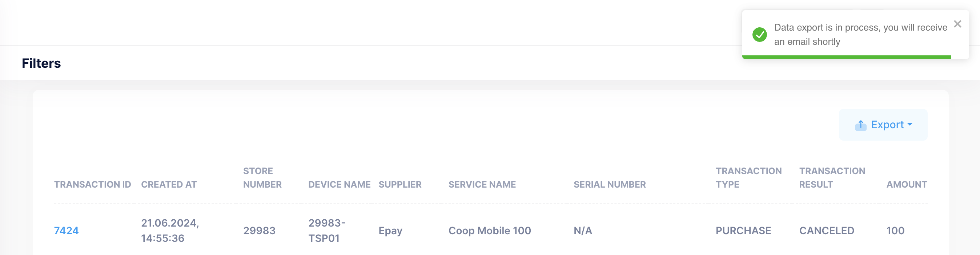Click the Serial Number column header
Viewport: 980px width, 255px height.
click(x=610, y=184)
